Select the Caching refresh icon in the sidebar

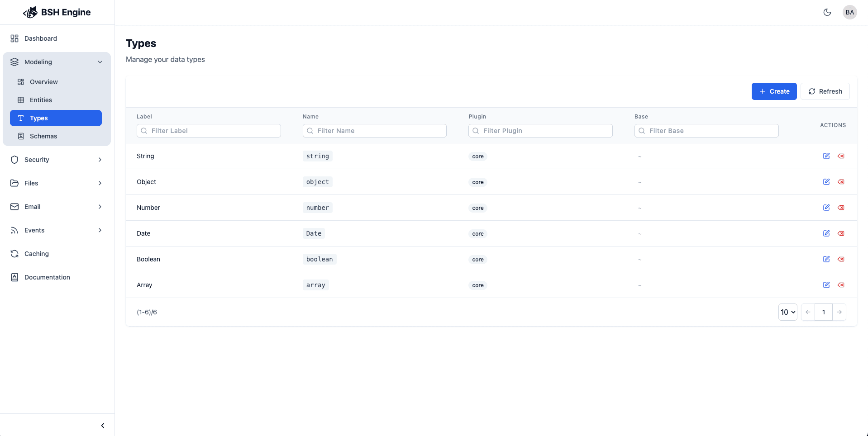(14, 254)
